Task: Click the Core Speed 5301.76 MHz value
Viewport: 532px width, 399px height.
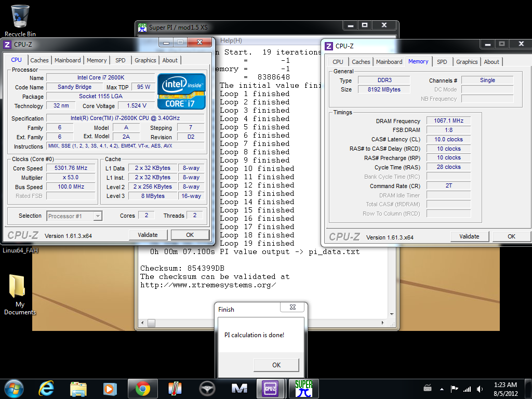Action: [x=71, y=168]
